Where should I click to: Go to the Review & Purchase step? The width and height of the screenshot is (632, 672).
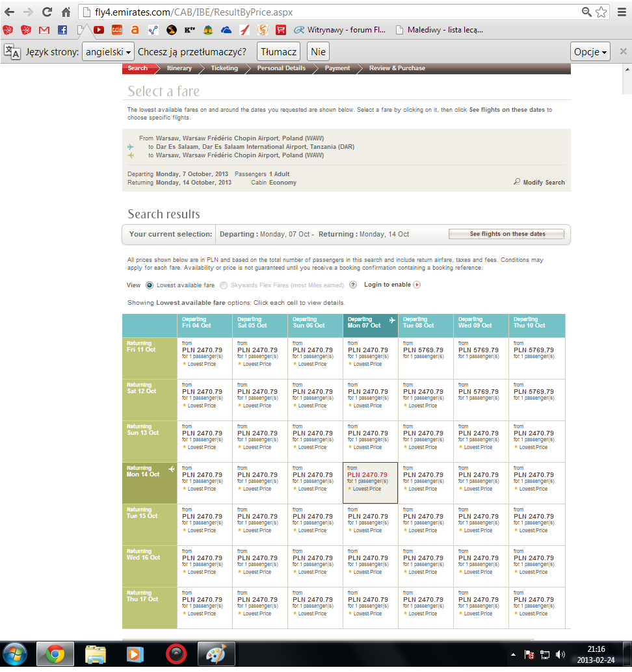pos(397,68)
